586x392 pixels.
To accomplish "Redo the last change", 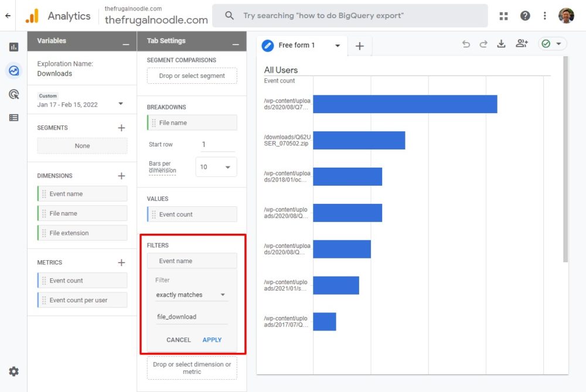I will 482,43.
